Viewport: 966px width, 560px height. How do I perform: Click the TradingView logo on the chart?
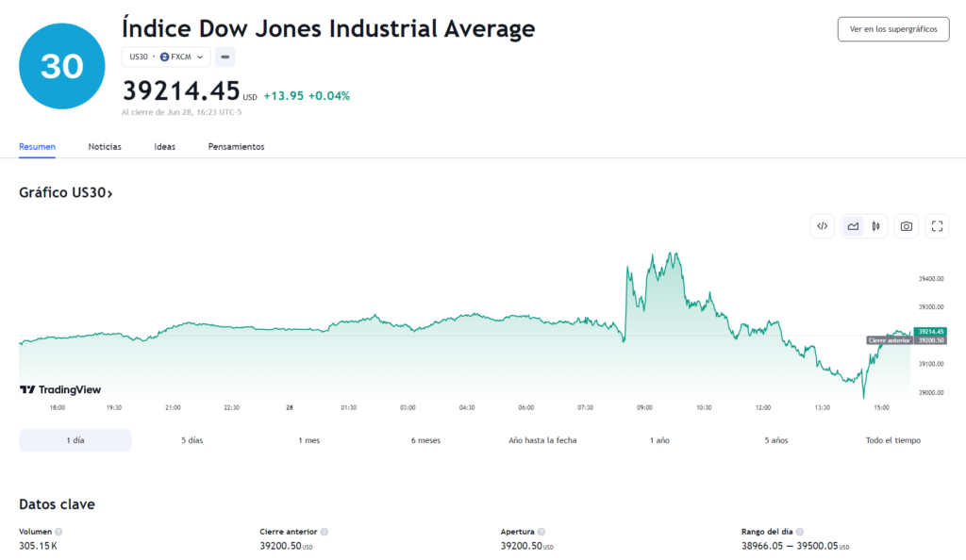60,389
